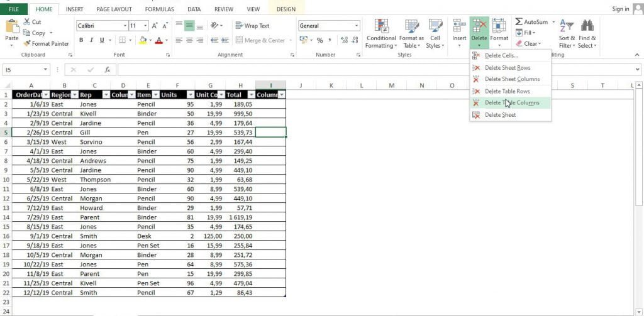644x316 pixels.
Task: Toggle Italic formatting
Action: (x=91, y=40)
